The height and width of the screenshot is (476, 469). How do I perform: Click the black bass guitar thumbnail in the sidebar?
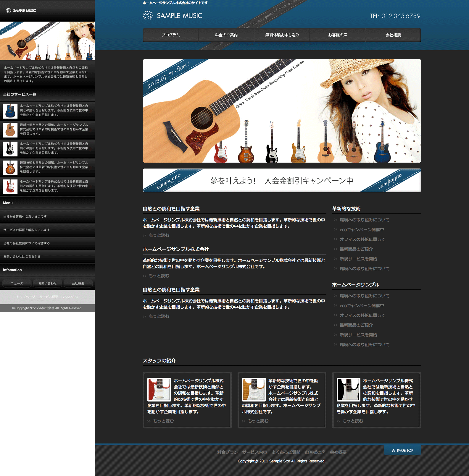point(10,148)
